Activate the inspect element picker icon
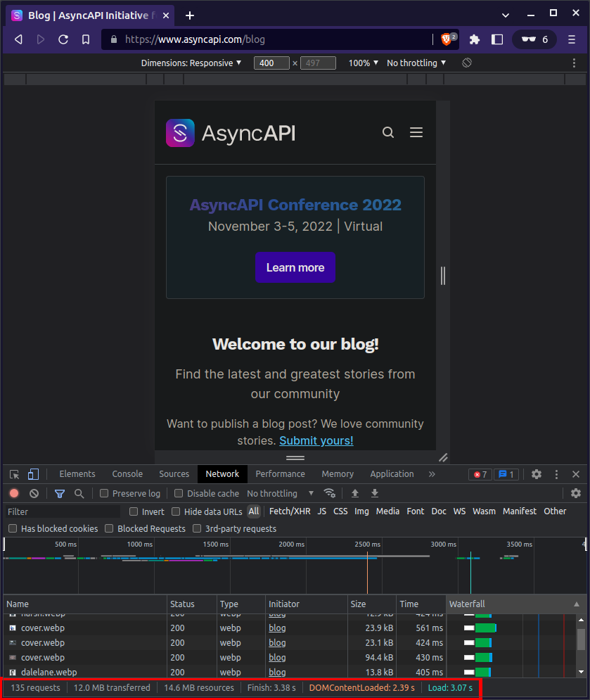This screenshot has width=590, height=700. click(x=14, y=474)
